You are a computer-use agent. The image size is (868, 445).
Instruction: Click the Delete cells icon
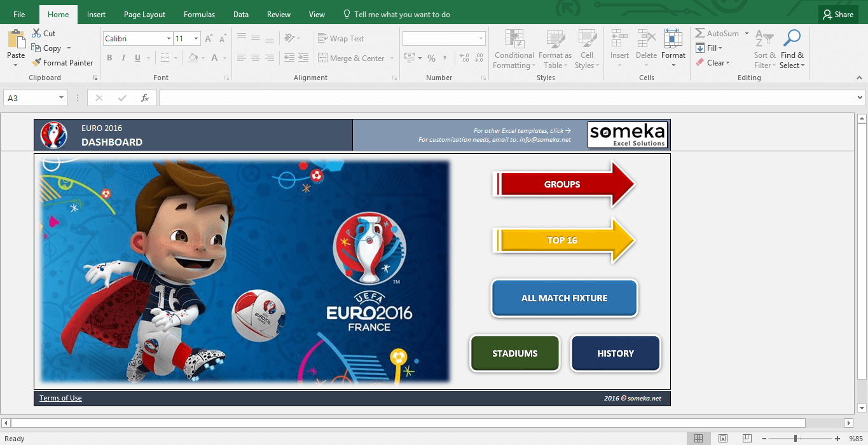coord(647,39)
